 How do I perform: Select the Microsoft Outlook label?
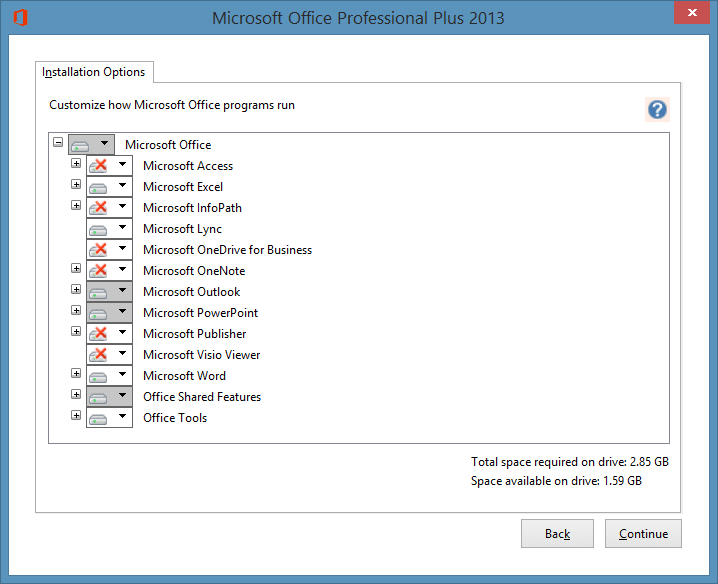191,292
